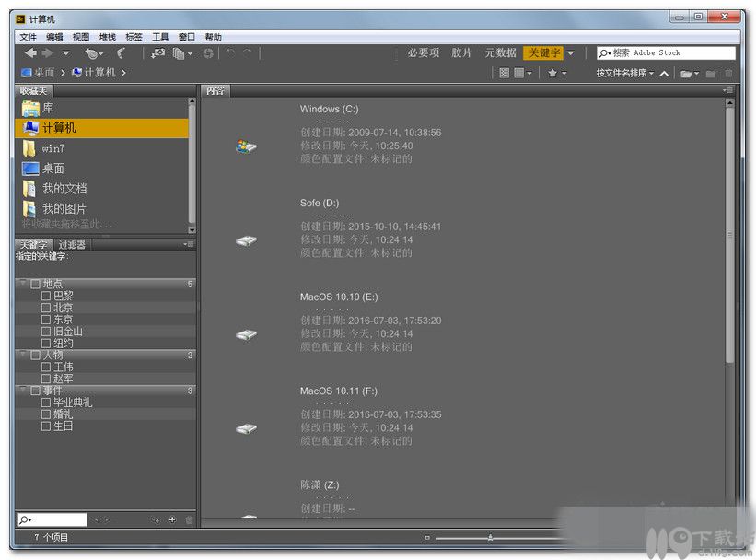
Task: Select 库 in favorites panel
Action: (101, 108)
